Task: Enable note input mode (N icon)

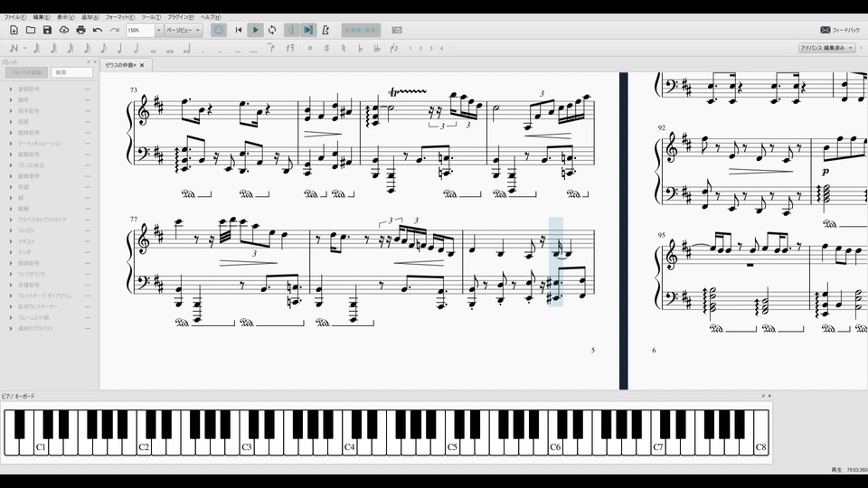Action: (x=14, y=48)
